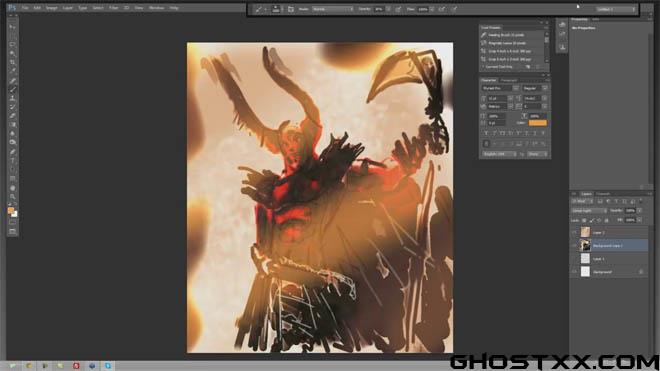
Task: Toggle Current Tool Only checkbox
Action: point(483,67)
